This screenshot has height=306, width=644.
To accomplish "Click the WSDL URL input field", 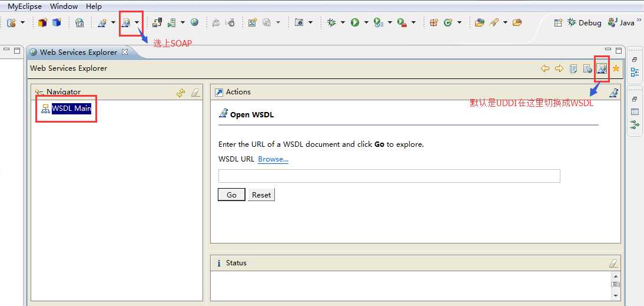I will [x=389, y=176].
